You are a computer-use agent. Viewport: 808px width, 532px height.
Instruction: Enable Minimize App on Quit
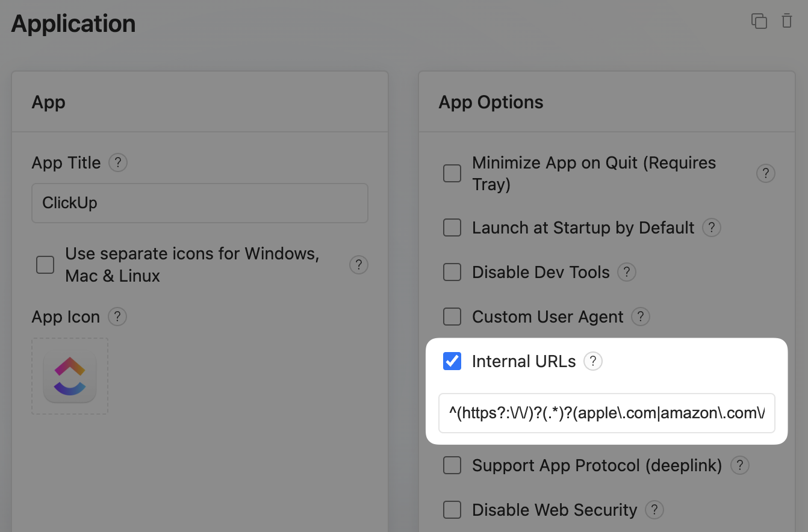point(452,173)
